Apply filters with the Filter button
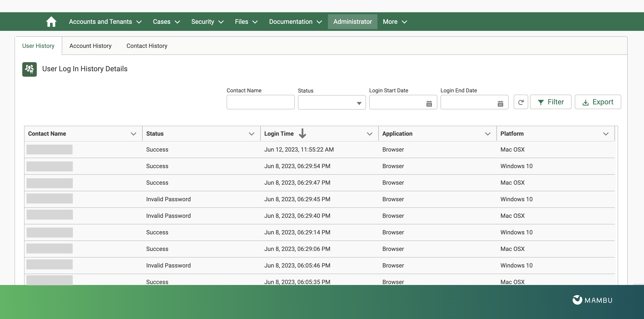The height and width of the screenshot is (319, 644). pyautogui.click(x=551, y=102)
